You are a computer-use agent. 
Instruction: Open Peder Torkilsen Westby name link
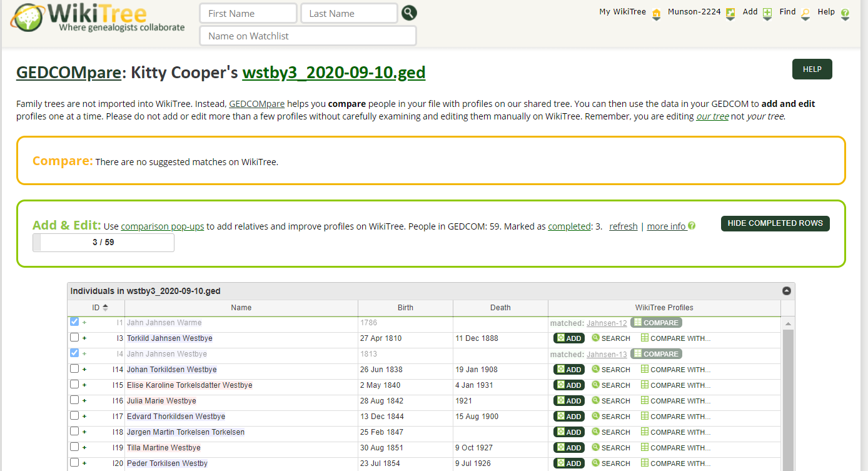(x=167, y=463)
